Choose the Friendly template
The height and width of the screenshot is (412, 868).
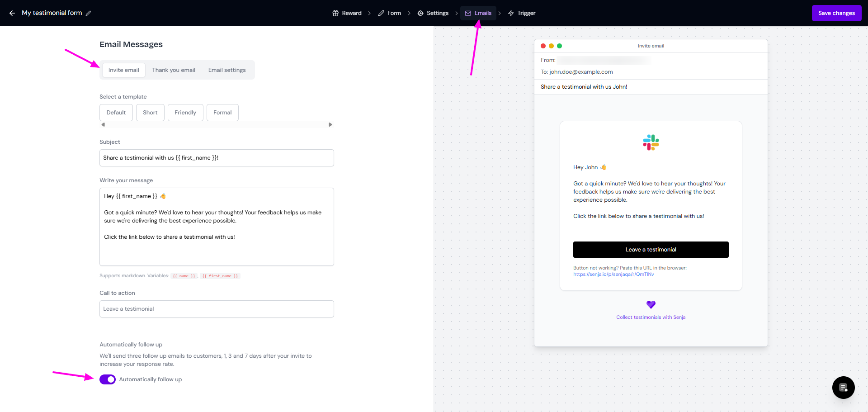pos(185,113)
